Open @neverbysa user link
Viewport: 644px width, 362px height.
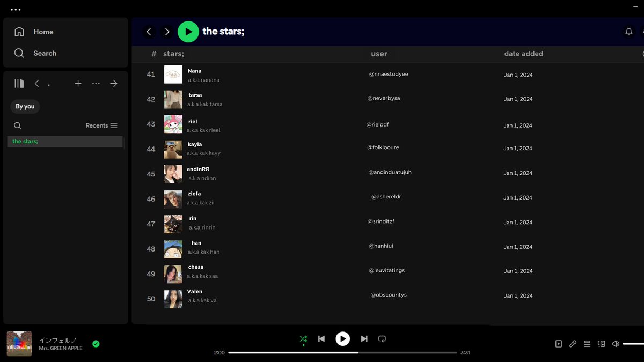[384, 98]
